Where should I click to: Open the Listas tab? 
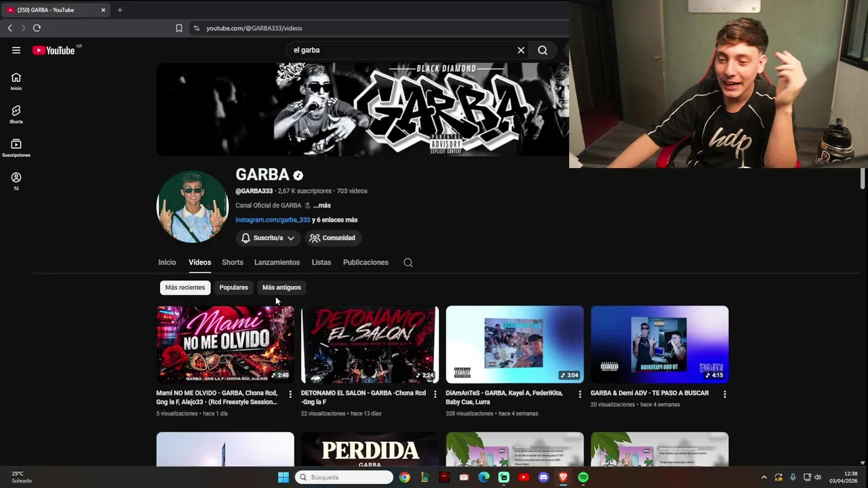(x=321, y=262)
